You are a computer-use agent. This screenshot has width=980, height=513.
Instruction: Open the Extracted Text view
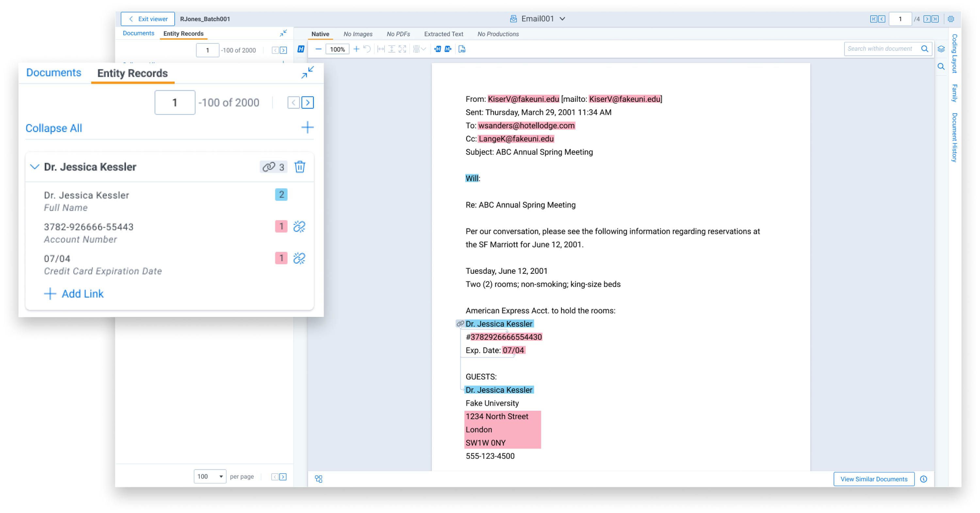click(x=444, y=34)
